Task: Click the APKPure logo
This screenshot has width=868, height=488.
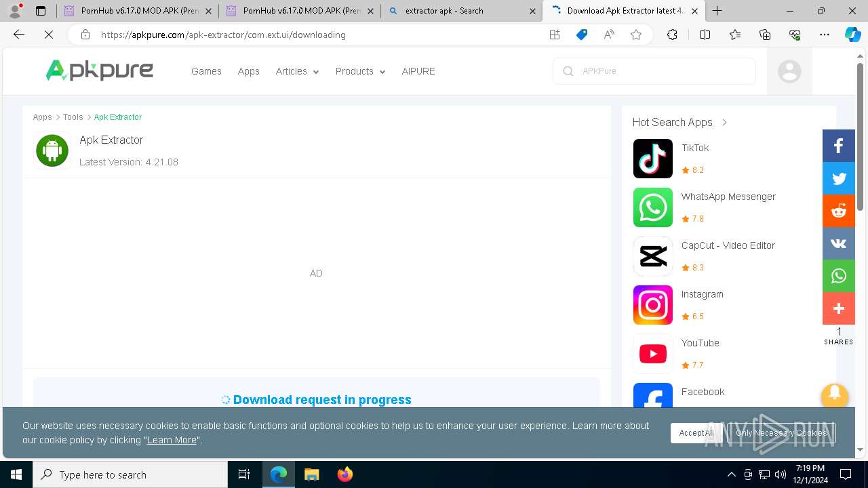Action: [x=99, y=70]
